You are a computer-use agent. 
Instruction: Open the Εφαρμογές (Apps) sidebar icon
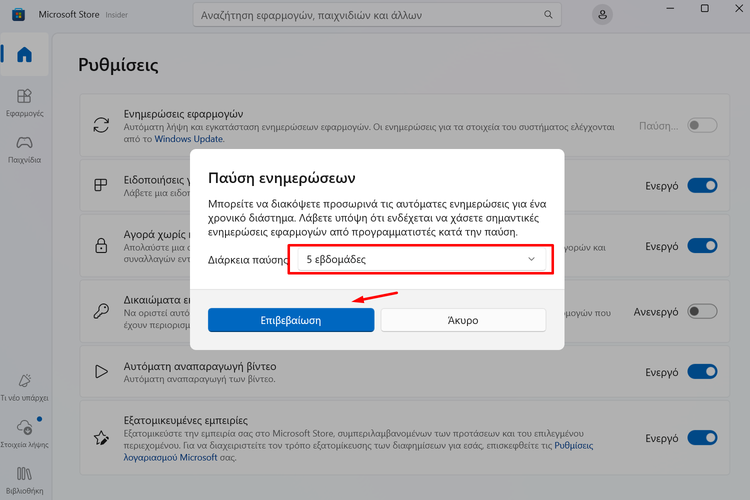point(24,96)
